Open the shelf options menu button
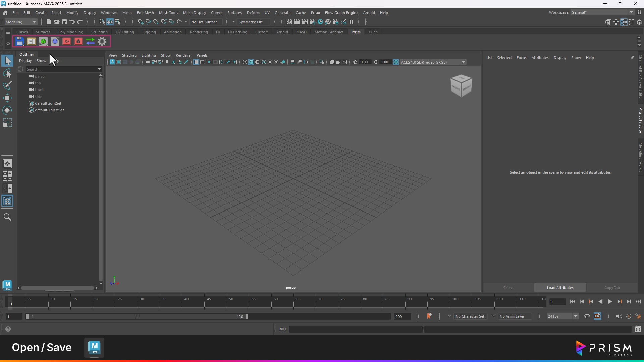The height and width of the screenshot is (362, 644). [8, 44]
